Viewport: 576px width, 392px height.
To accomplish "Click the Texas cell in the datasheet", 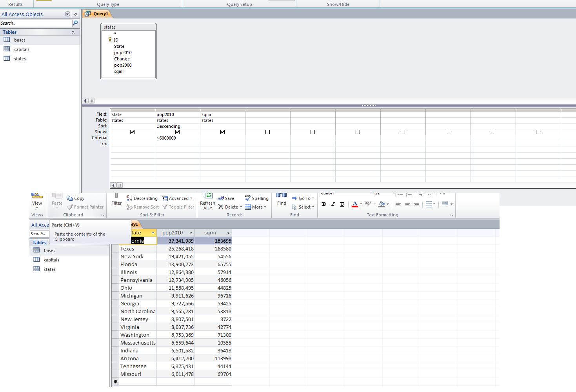I will point(138,249).
